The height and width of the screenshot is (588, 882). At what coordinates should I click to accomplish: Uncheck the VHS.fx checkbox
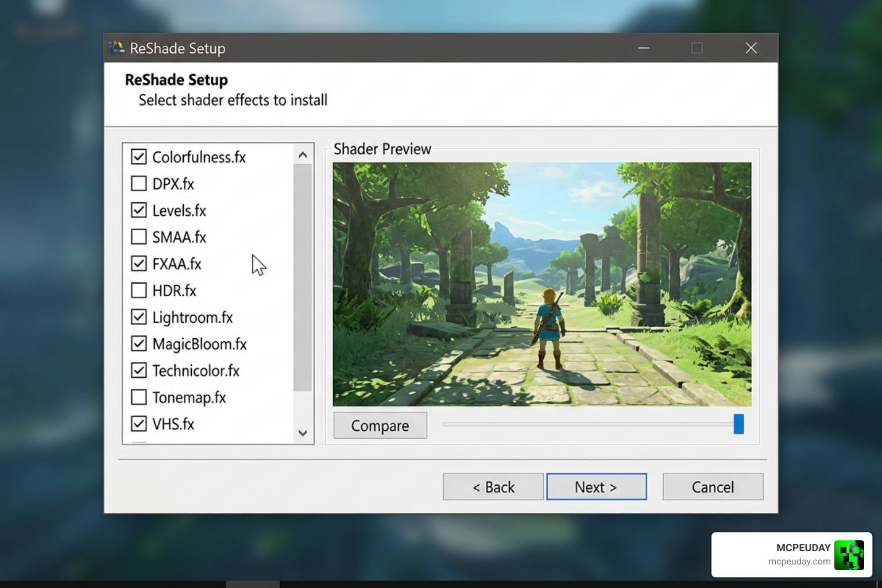[x=138, y=424]
